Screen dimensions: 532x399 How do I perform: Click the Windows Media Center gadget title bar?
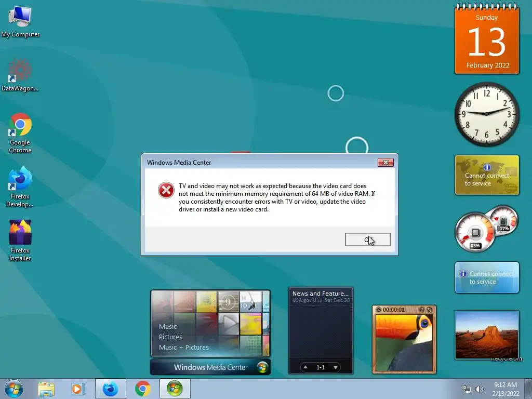pos(210,367)
